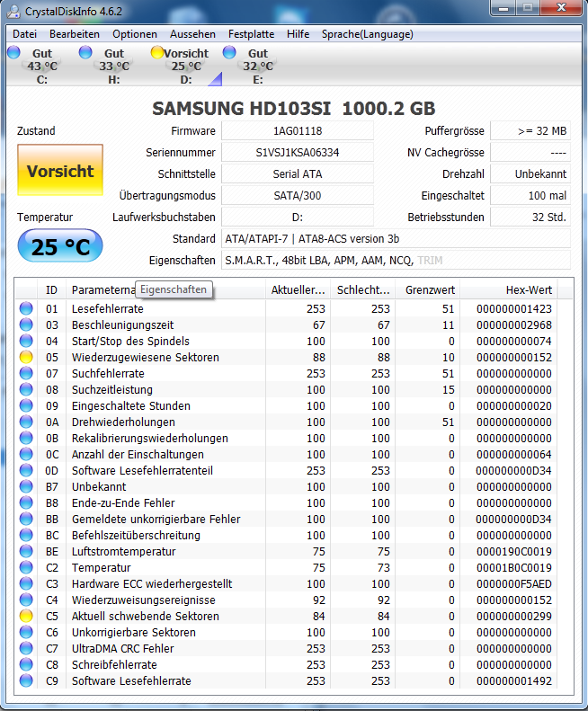This screenshot has width=588, height=711.
Task: Click blue icon of UltraDMA CRC Fehler row
Action: coord(26,648)
